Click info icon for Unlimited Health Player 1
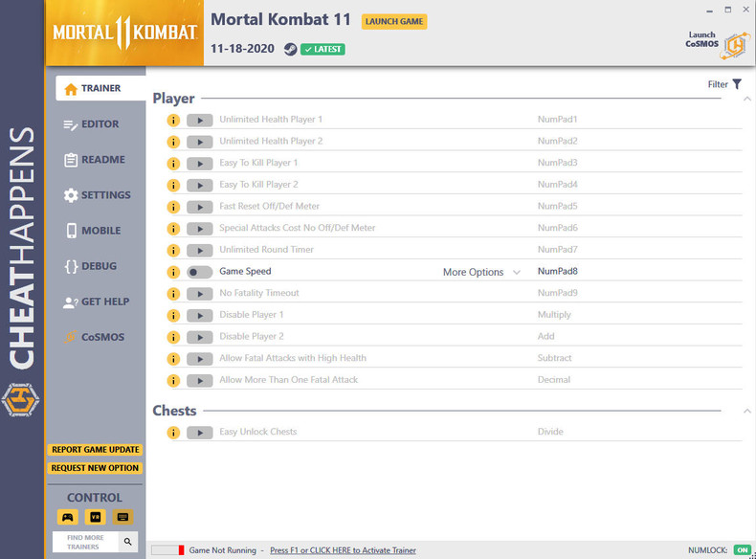 [x=173, y=120]
